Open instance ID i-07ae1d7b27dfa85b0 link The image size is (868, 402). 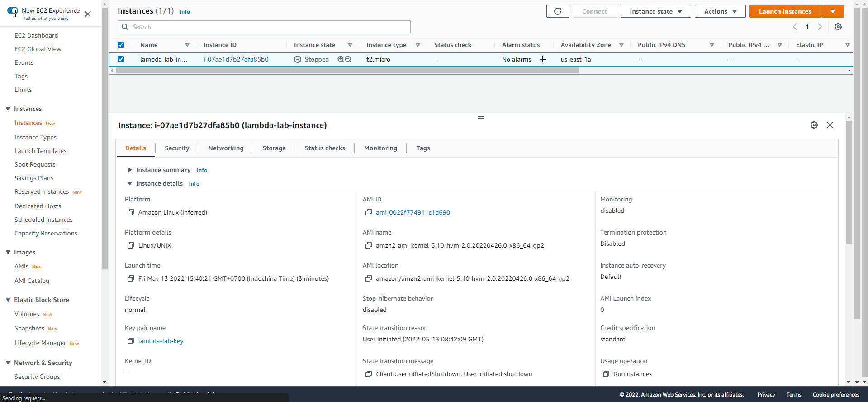point(236,59)
